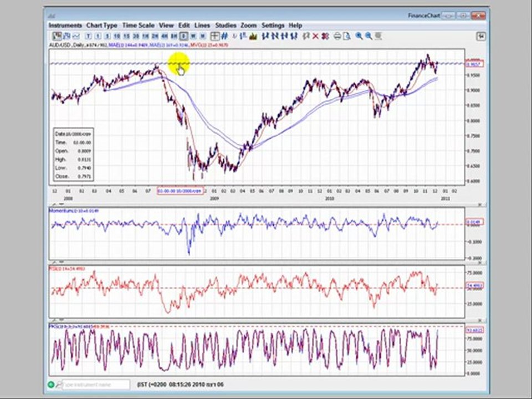
Task: Click the print preview page icon
Action: pyautogui.click(x=347, y=36)
